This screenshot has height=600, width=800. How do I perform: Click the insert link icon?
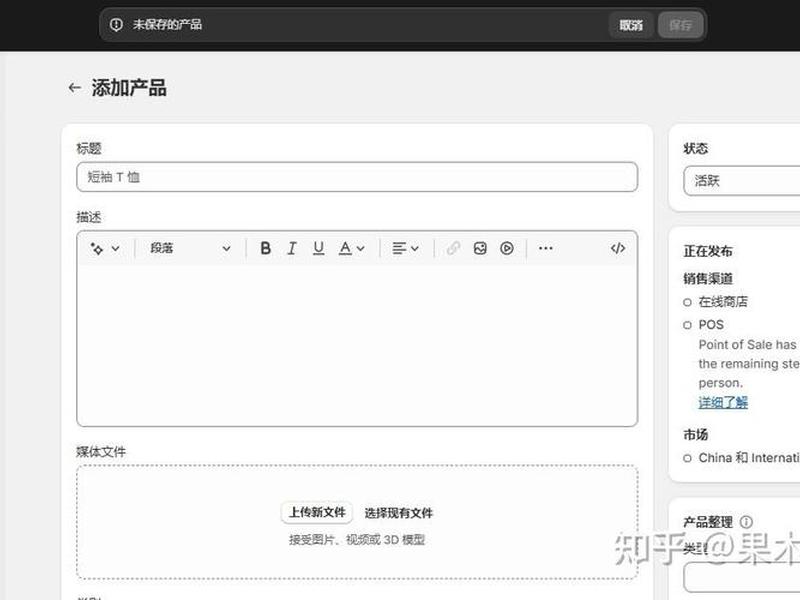point(453,248)
